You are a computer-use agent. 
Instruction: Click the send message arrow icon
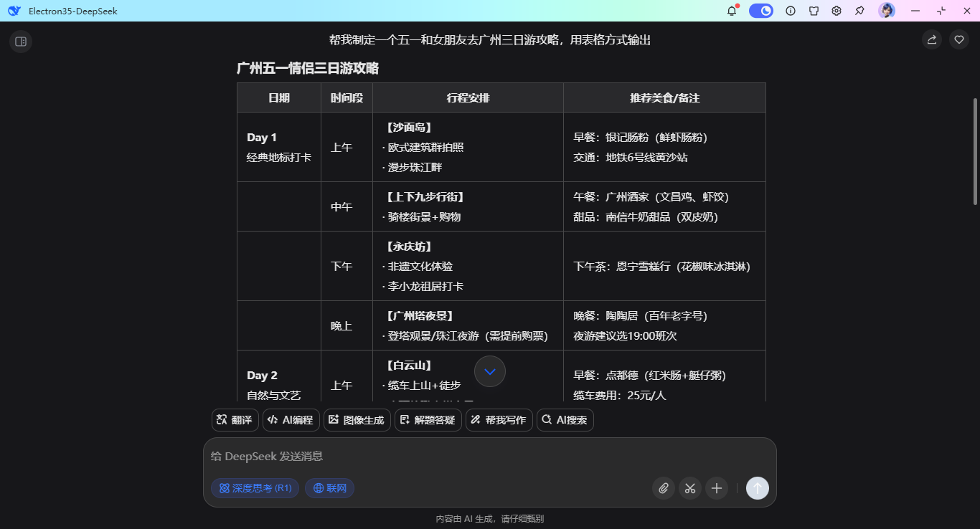[757, 488]
